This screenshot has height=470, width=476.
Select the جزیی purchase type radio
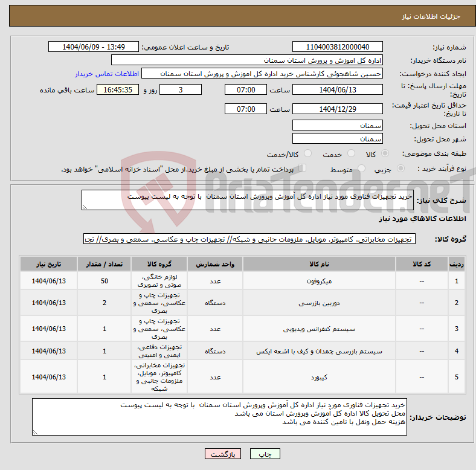(x=400, y=168)
